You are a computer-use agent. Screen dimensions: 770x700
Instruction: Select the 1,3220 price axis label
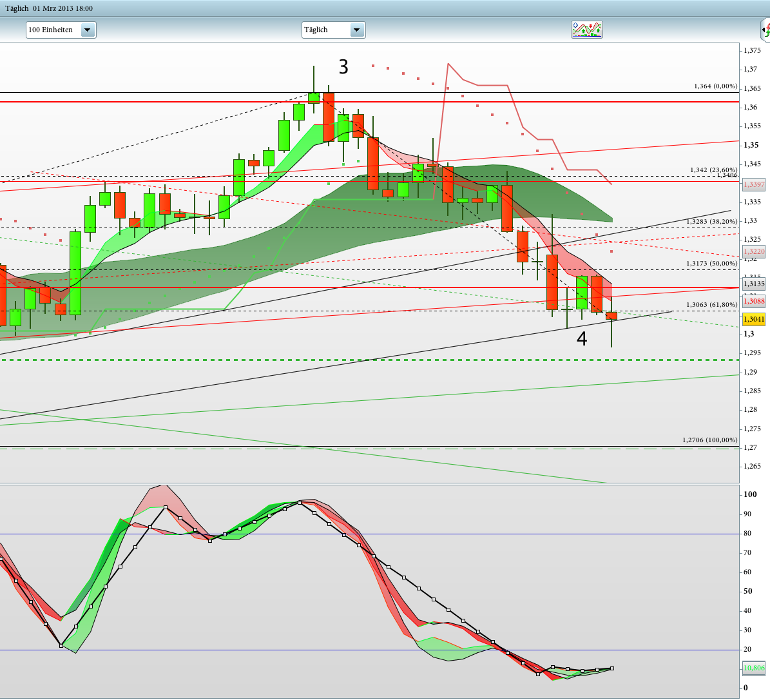click(754, 251)
